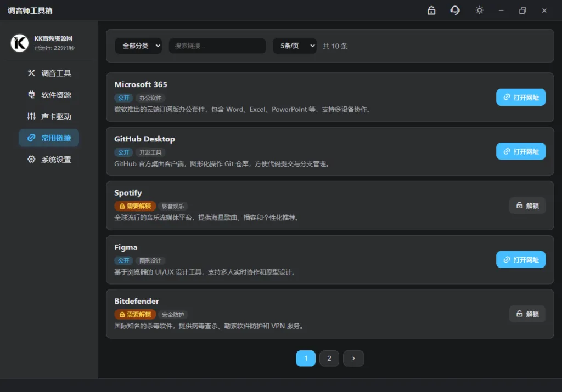Toggle the sun theme icon

pos(479,10)
